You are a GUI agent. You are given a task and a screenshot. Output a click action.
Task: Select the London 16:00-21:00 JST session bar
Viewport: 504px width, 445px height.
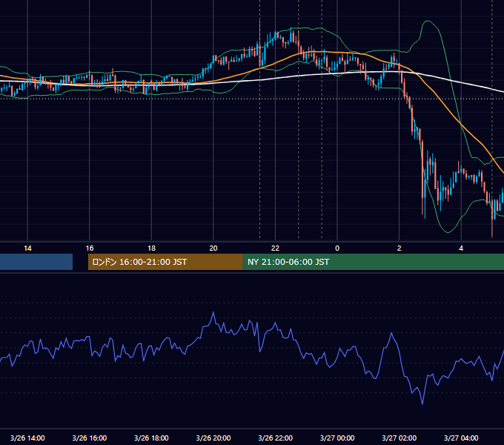click(165, 262)
